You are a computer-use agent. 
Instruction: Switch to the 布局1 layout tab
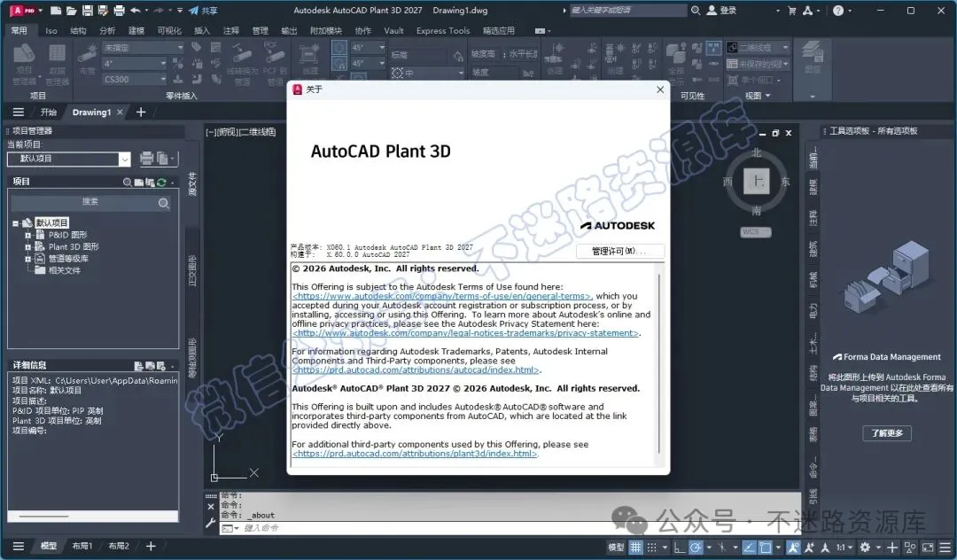pyautogui.click(x=82, y=547)
